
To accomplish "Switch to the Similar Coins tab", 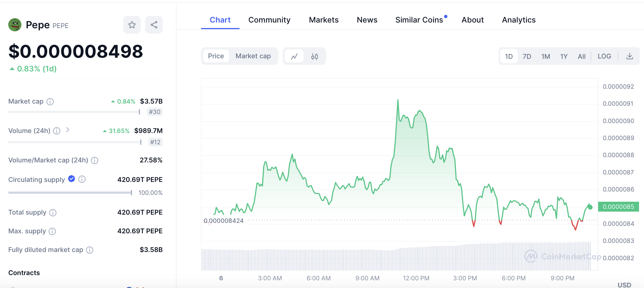I will coord(419,20).
